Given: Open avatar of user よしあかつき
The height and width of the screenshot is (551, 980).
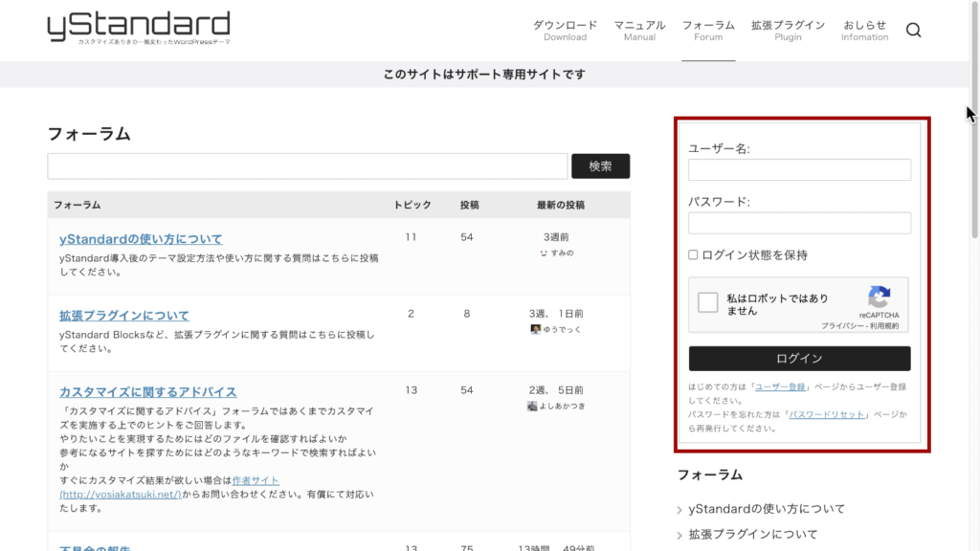Looking at the screenshot, I should pyautogui.click(x=532, y=406).
